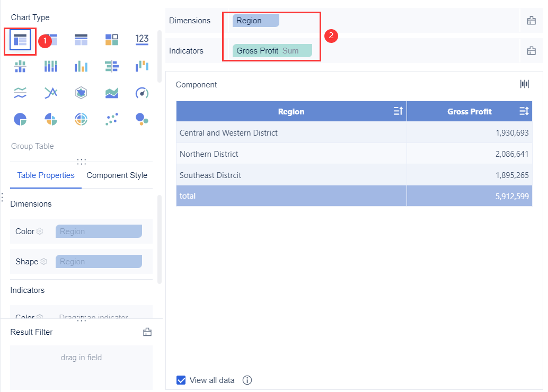548x392 pixels.
Task: Select the area chart type
Action: 111,92
